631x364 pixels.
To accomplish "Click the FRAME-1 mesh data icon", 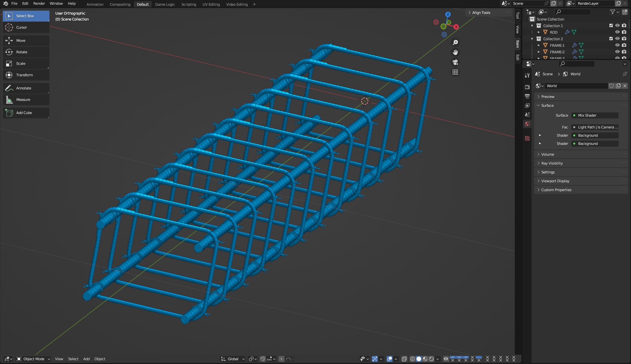I will coord(581,45).
